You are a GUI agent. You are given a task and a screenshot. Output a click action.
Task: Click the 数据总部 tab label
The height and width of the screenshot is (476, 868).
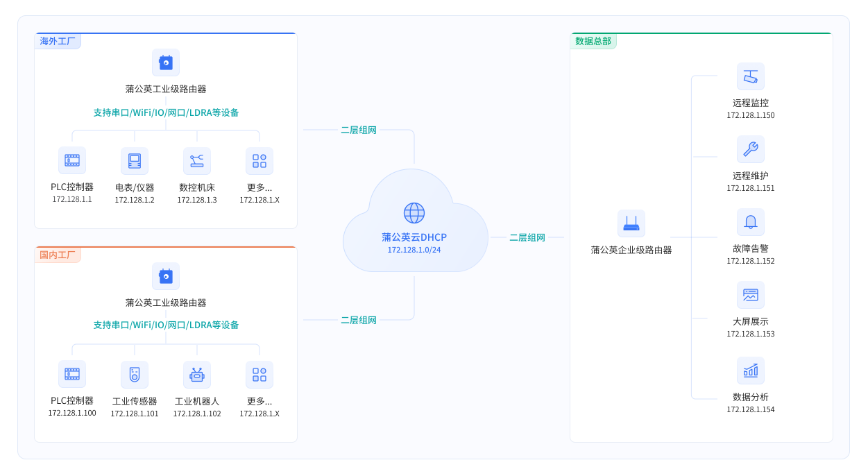pyautogui.click(x=593, y=41)
